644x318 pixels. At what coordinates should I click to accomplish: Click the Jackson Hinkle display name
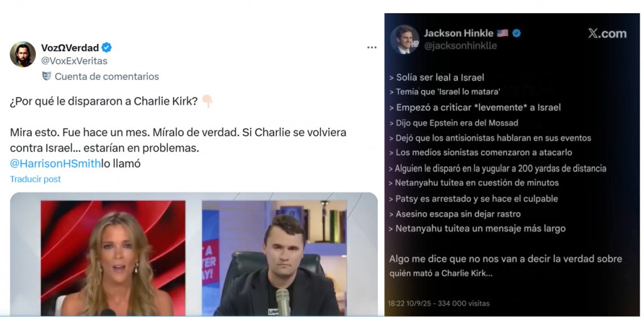coord(458,33)
